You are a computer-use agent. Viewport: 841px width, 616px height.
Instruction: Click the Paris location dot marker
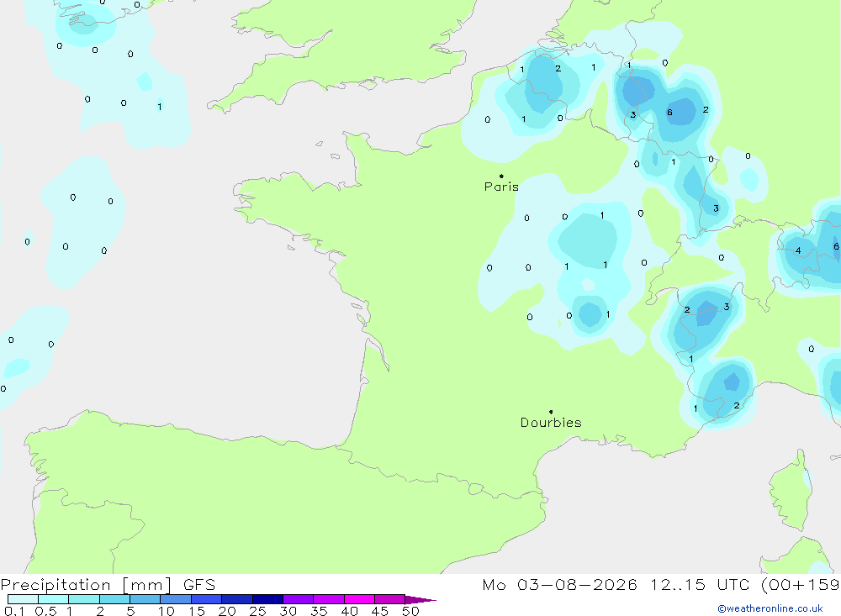click(x=501, y=176)
